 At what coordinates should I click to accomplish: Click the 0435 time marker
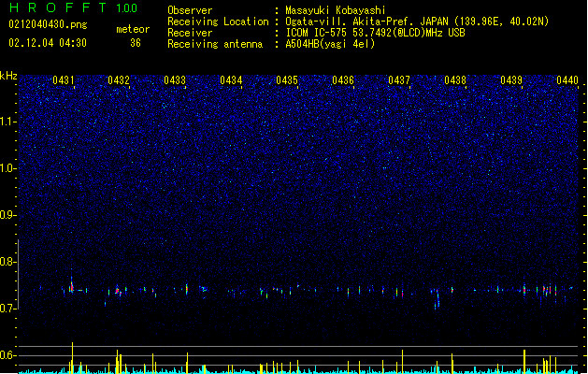(287, 80)
